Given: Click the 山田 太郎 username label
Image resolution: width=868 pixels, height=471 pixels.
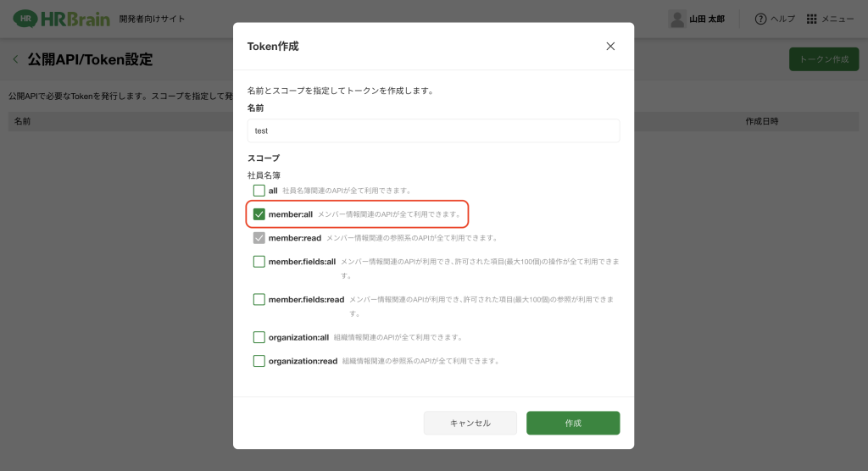Looking at the screenshot, I should 706,19.
